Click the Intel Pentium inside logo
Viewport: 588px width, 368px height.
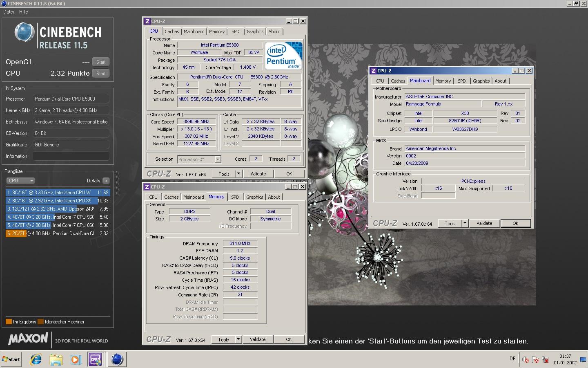tap(284, 55)
